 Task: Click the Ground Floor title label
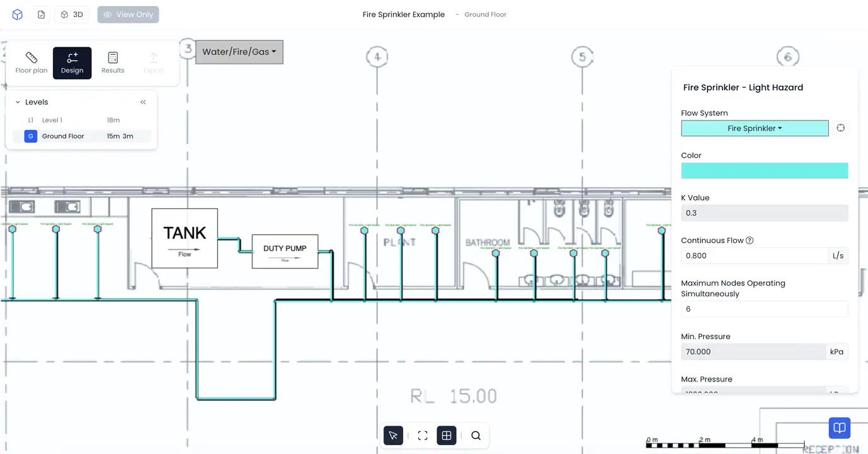click(x=486, y=15)
